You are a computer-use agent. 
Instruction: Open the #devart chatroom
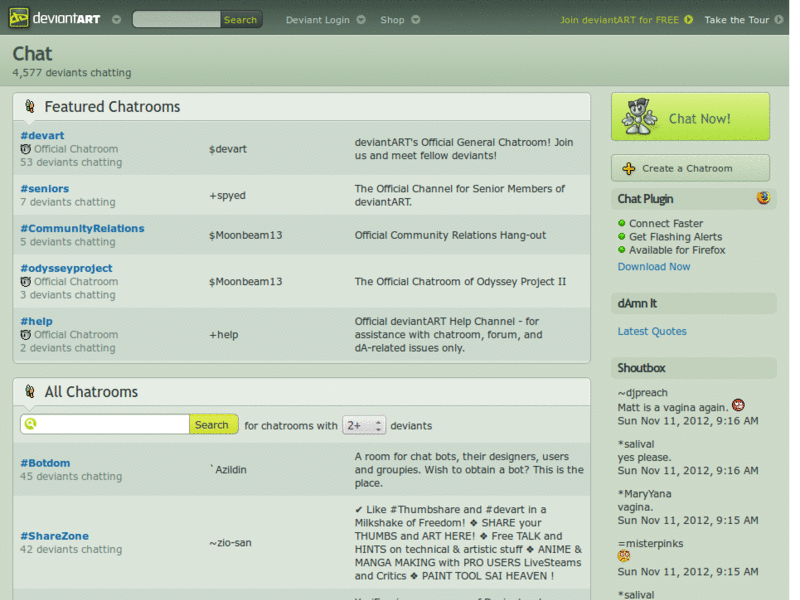click(x=42, y=136)
